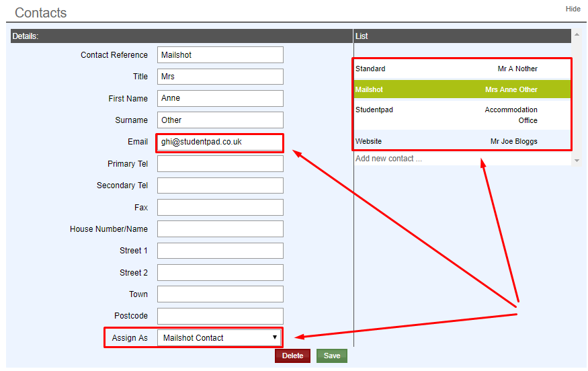Click the Contact Reference input field

[x=220, y=54]
